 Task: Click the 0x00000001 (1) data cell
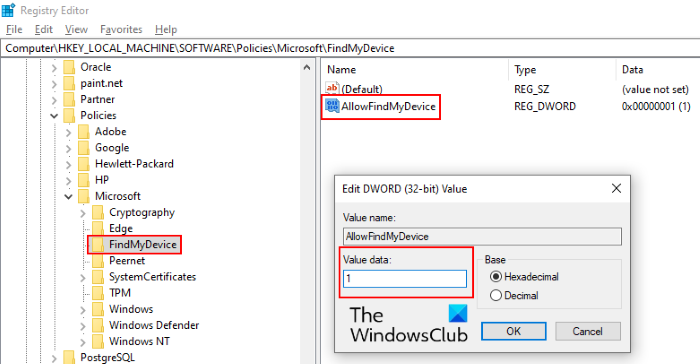coord(656,106)
